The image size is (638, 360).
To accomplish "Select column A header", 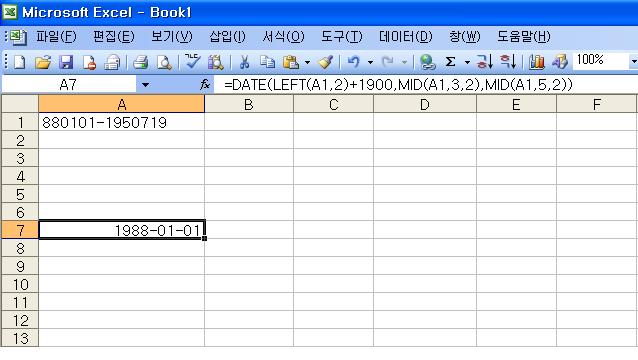I will (x=122, y=105).
